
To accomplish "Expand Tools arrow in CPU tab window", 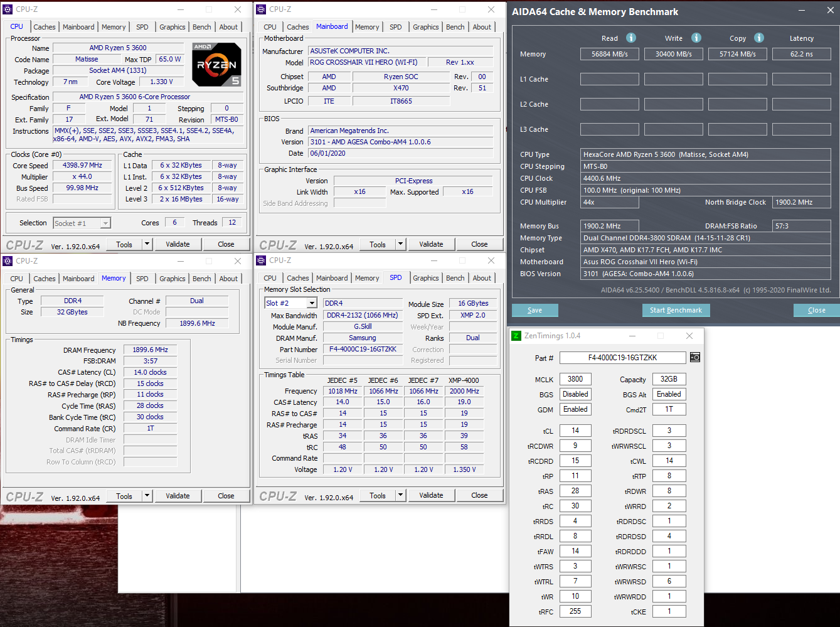I will (147, 244).
